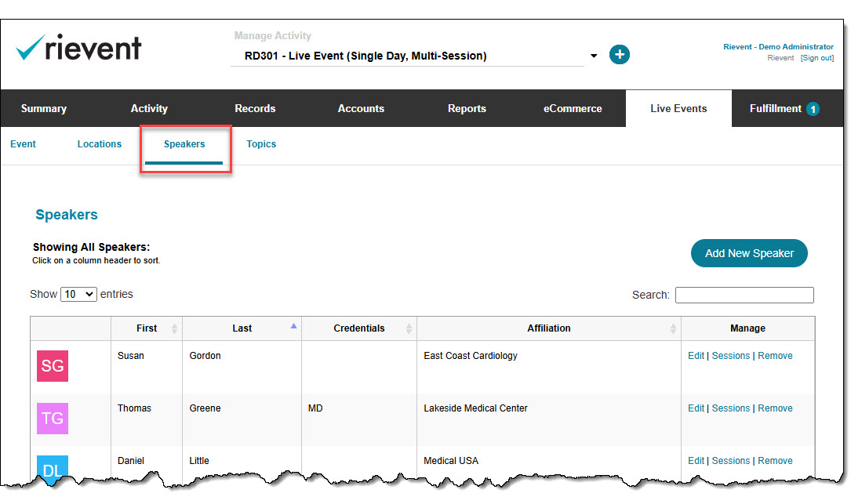Select the RD301 Live Event activity field
Screen dimensions: 851x504
[x=407, y=56]
